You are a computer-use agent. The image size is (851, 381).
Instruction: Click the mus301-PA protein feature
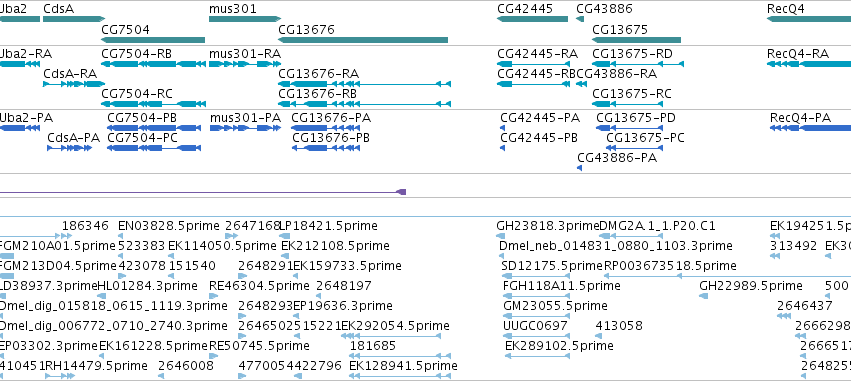click(x=245, y=128)
